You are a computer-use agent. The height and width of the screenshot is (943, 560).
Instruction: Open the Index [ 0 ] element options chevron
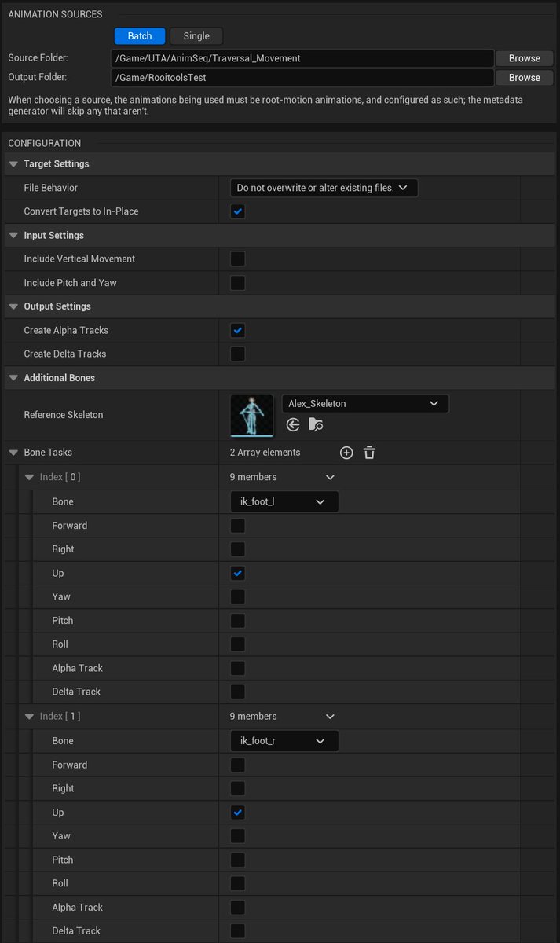point(330,477)
